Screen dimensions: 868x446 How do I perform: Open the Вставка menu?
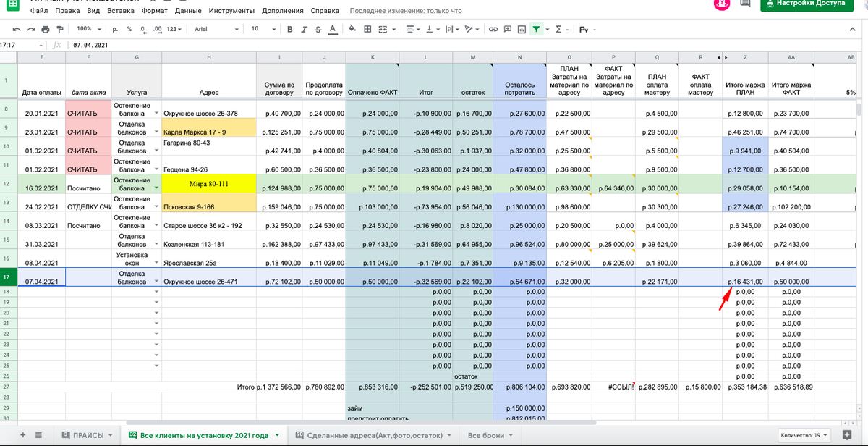121,12
